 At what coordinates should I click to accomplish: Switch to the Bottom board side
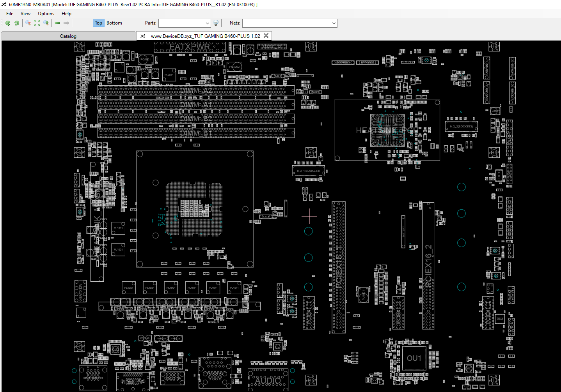[114, 23]
